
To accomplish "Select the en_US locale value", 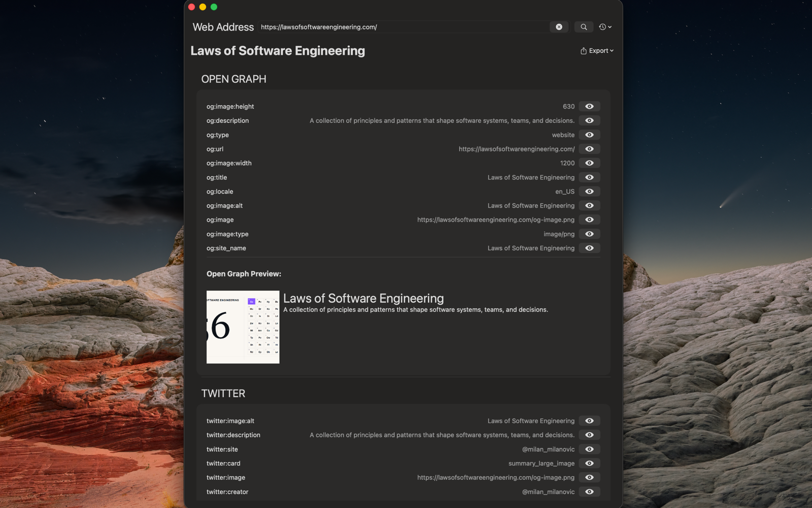I will pos(565,192).
